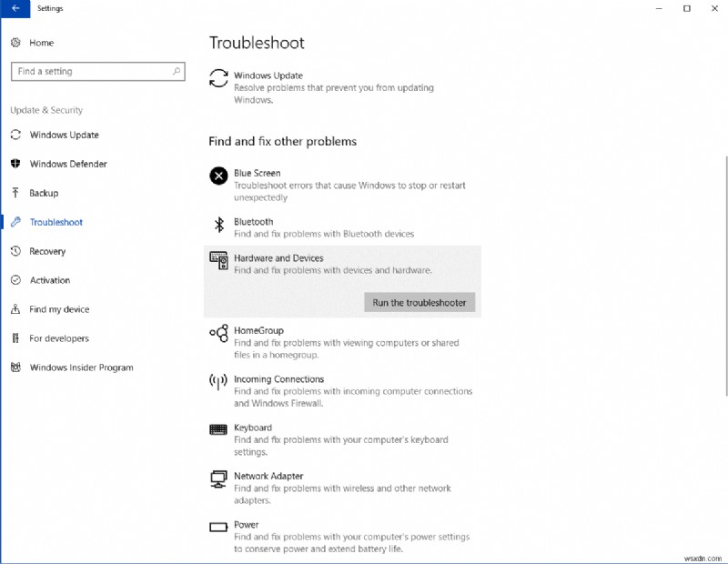Run the troubleshooter for Hardware and Devices
The image size is (728, 564).
[x=420, y=303]
